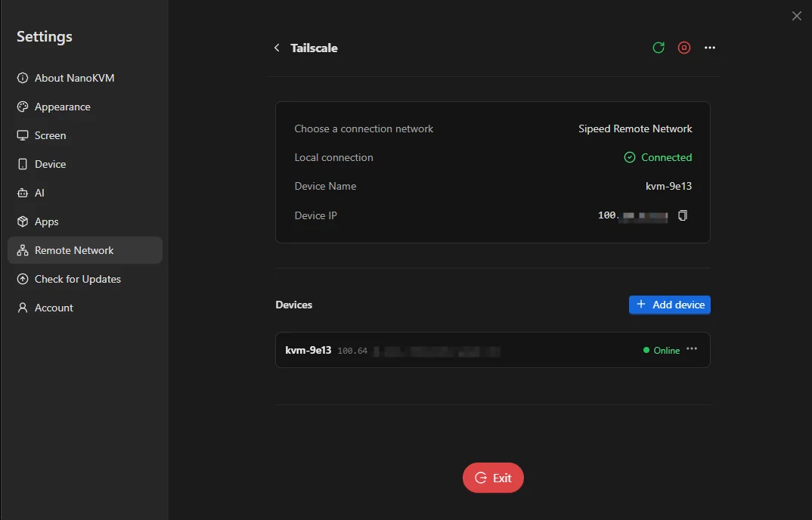Click the Settings heading
The image size is (812, 520).
click(45, 36)
